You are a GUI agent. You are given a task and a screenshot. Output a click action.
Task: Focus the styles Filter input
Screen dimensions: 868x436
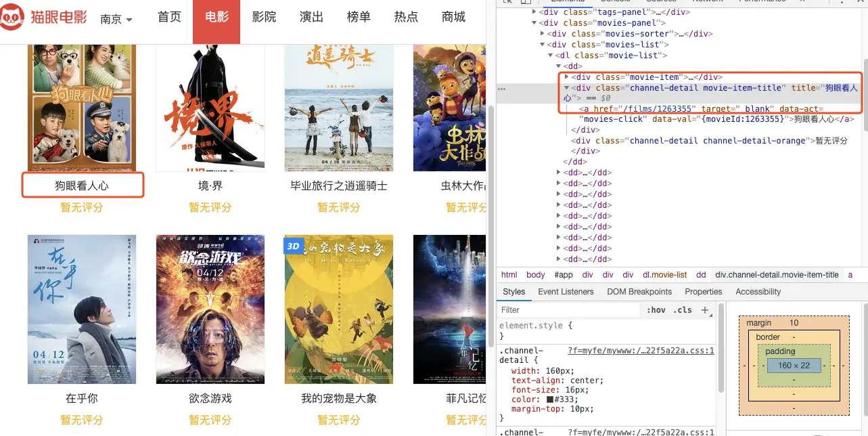pos(568,310)
